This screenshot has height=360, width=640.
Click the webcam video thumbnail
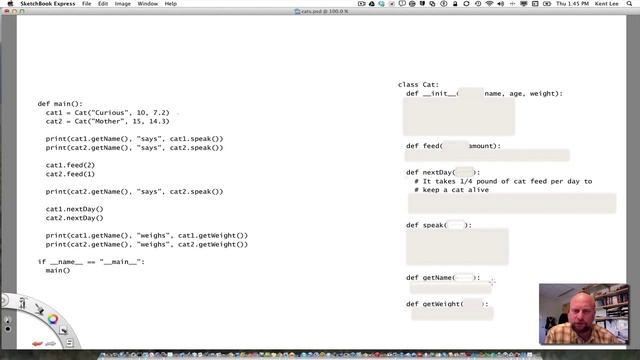pyautogui.click(x=584, y=314)
